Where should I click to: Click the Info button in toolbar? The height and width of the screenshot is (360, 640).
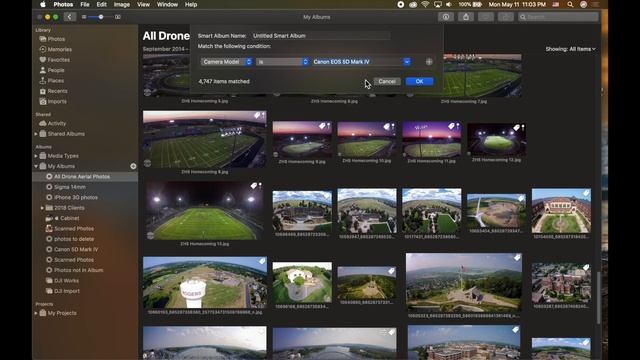click(x=446, y=17)
